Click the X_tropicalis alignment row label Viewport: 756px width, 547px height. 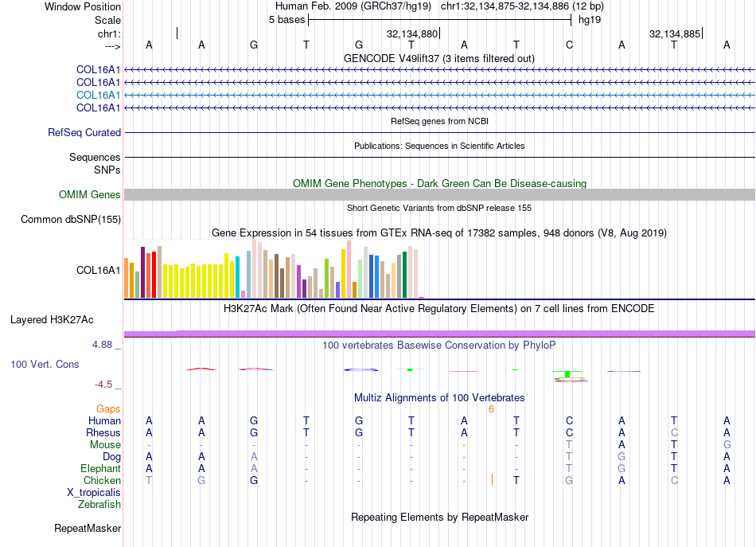(x=94, y=493)
